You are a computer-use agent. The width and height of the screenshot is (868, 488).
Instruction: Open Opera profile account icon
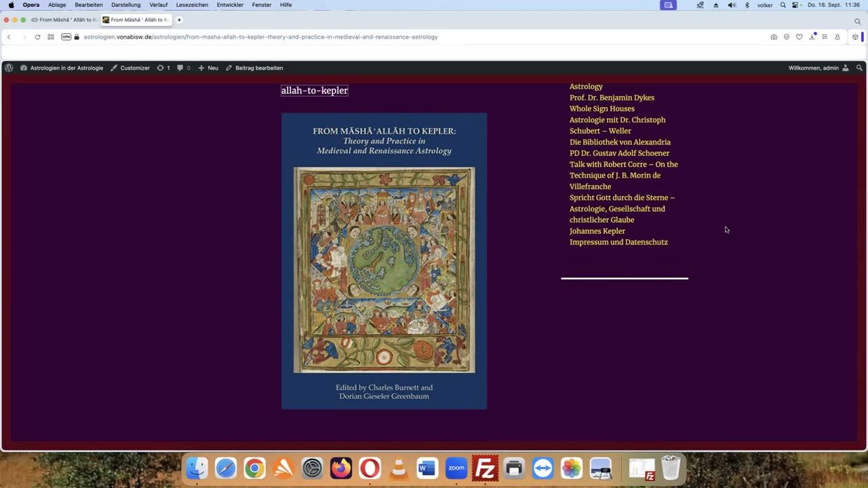tap(837, 37)
